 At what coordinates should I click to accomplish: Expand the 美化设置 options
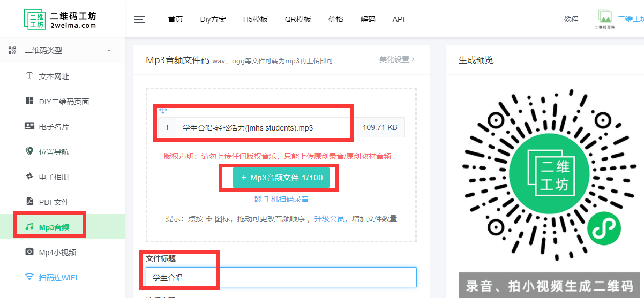tap(396, 59)
